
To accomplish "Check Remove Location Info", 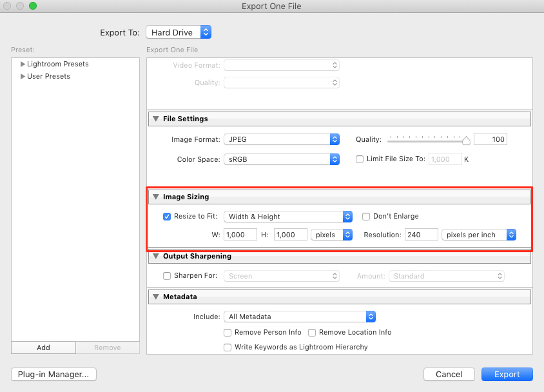I will [x=312, y=333].
